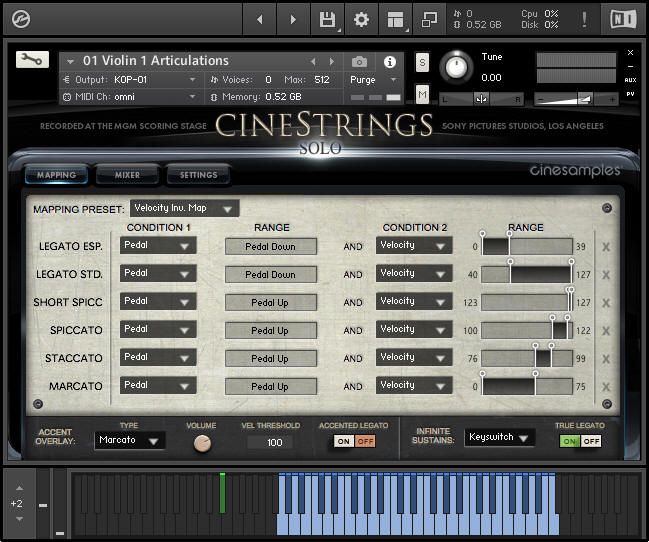Go to next preset with right arrow in top toolbar

point(293,19)
